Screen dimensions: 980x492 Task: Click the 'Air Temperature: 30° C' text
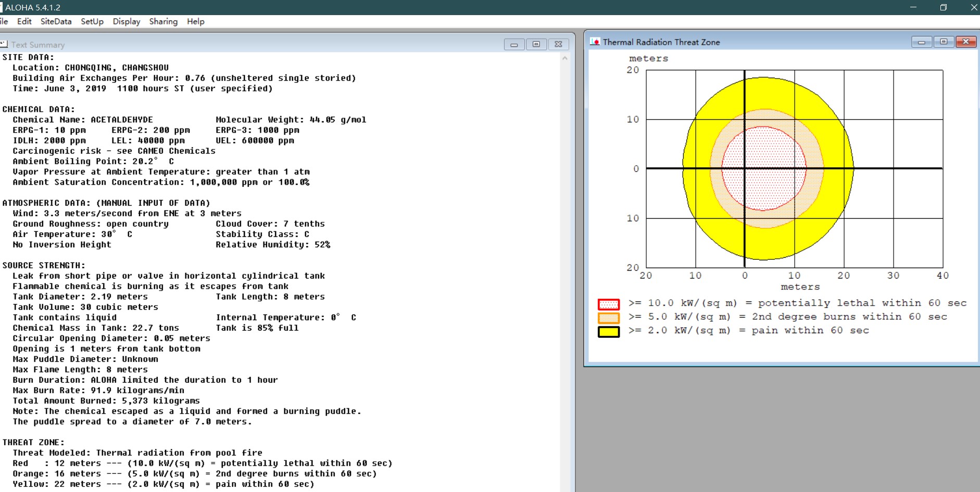[x=72, y=234]
